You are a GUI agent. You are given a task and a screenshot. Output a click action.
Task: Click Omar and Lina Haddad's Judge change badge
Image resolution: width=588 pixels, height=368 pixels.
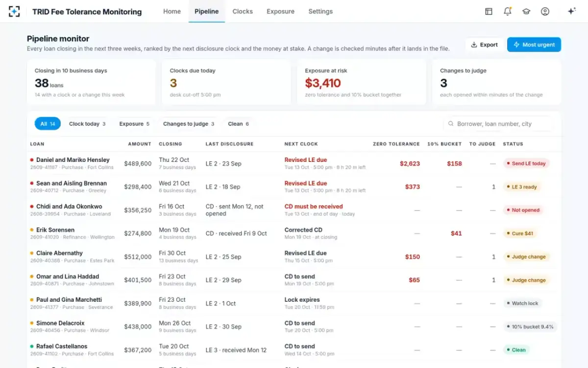point(526,280)
